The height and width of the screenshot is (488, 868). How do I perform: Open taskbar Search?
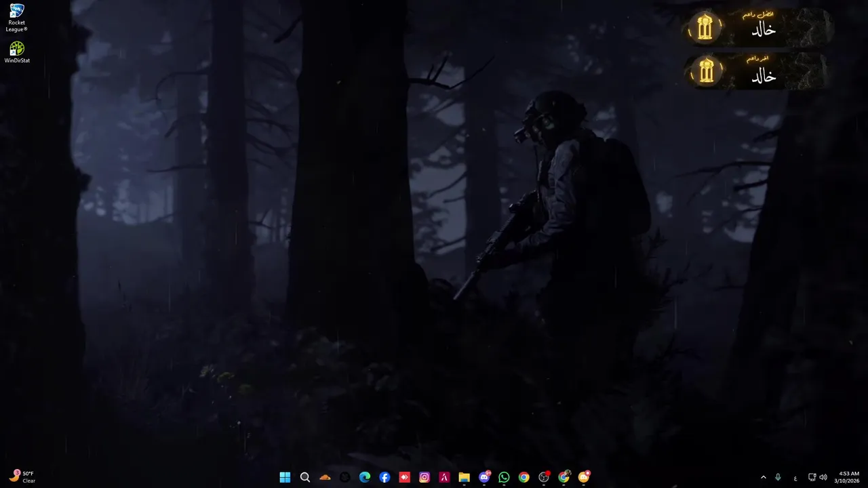point(305,477)
